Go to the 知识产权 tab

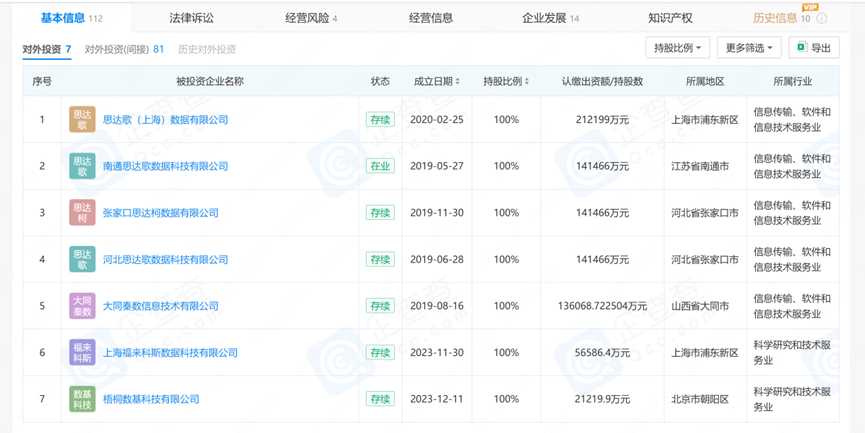[669, 18]
